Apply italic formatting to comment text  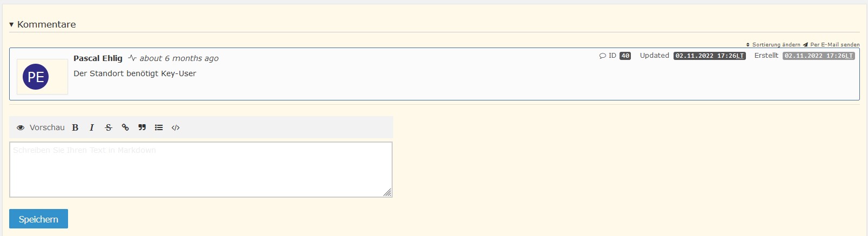coord(92,127)
